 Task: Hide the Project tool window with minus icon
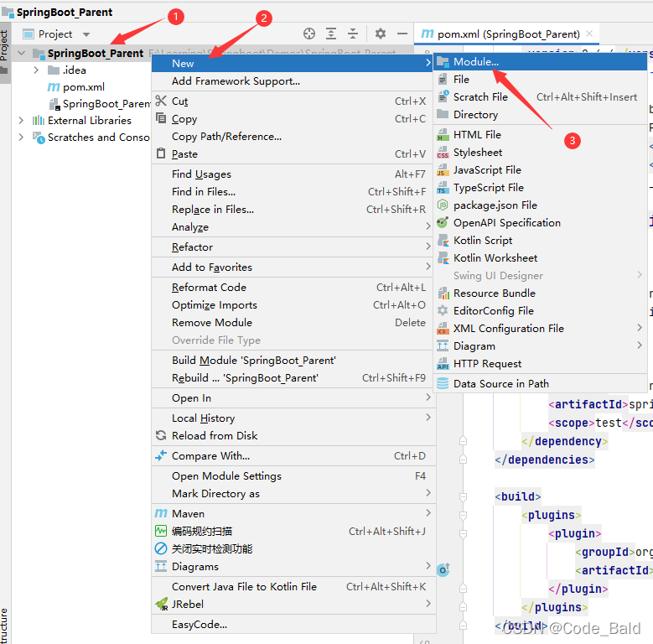tap(402, 34)
